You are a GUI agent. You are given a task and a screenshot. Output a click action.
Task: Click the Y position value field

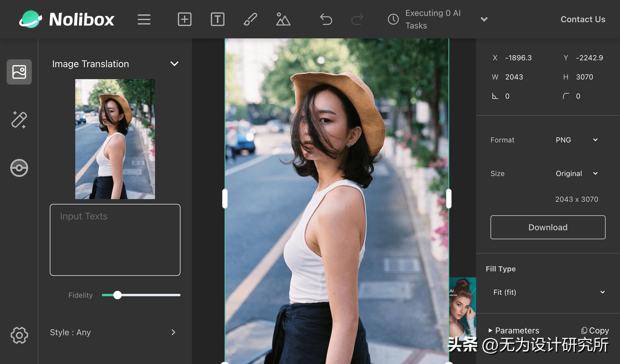[589, 58]
